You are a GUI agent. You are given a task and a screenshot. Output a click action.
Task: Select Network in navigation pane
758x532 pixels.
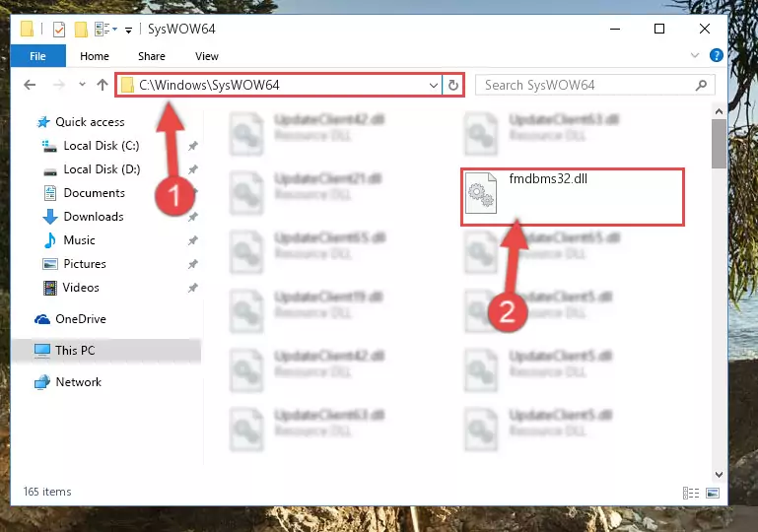click(x=78, y=381)
